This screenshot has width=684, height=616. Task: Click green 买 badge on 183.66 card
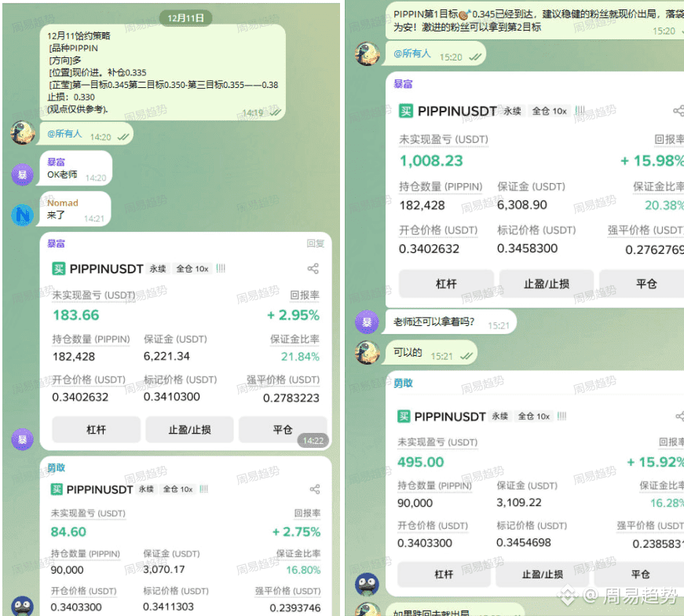(58, 269)
